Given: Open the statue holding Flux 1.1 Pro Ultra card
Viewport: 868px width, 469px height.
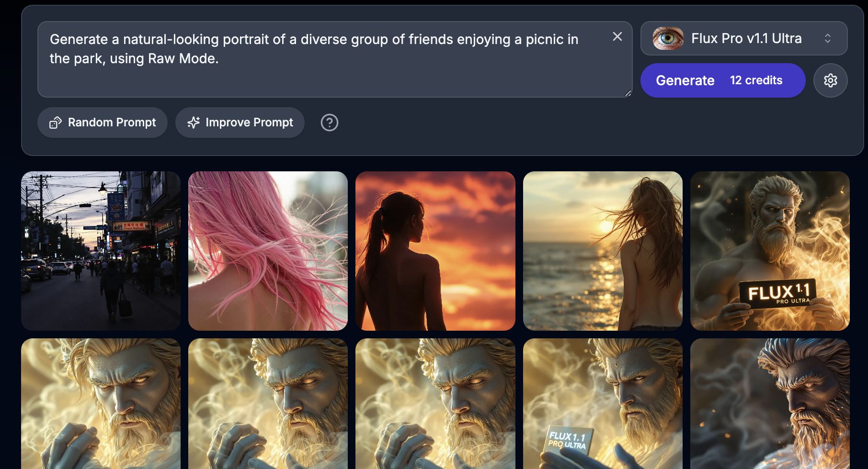Looking at the screenshot, I should pos(603,404).
